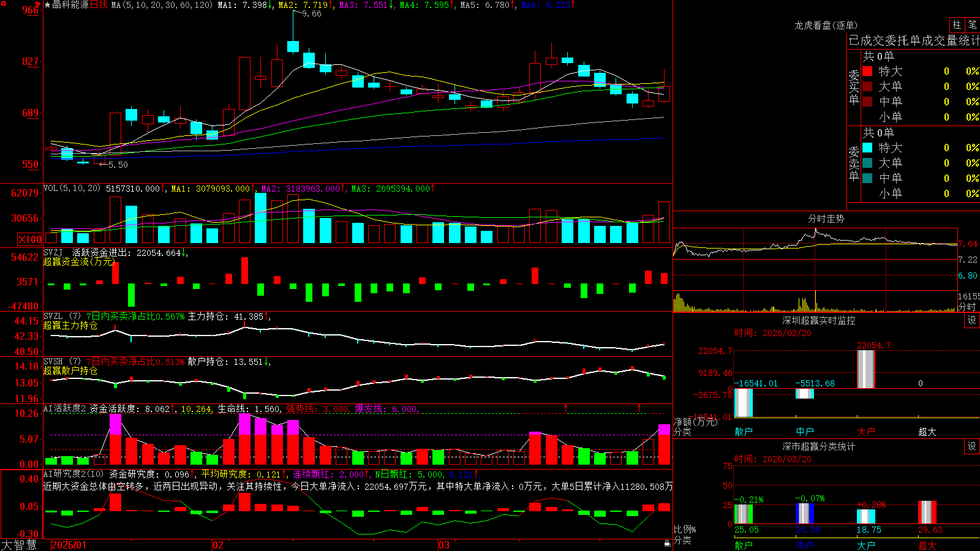Click the blue 中户 bar showing 26.56
Viewport: 980px width, 551px height.
[805, 513]
